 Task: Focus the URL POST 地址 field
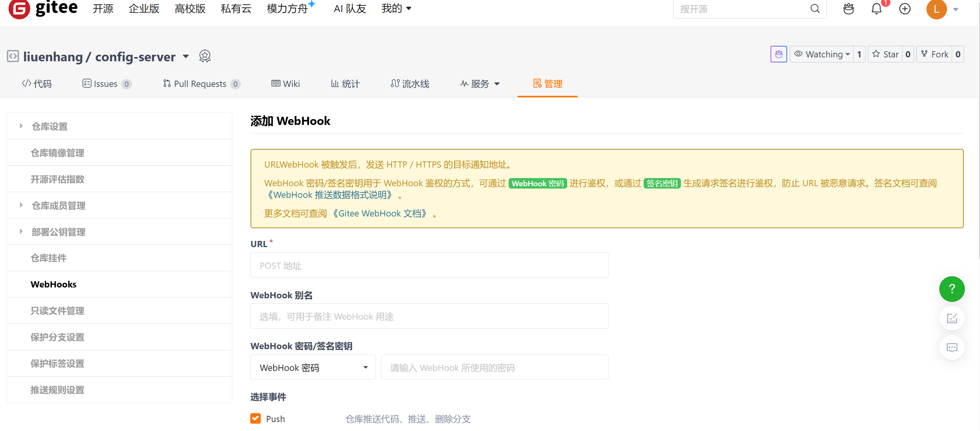point(429,265)
